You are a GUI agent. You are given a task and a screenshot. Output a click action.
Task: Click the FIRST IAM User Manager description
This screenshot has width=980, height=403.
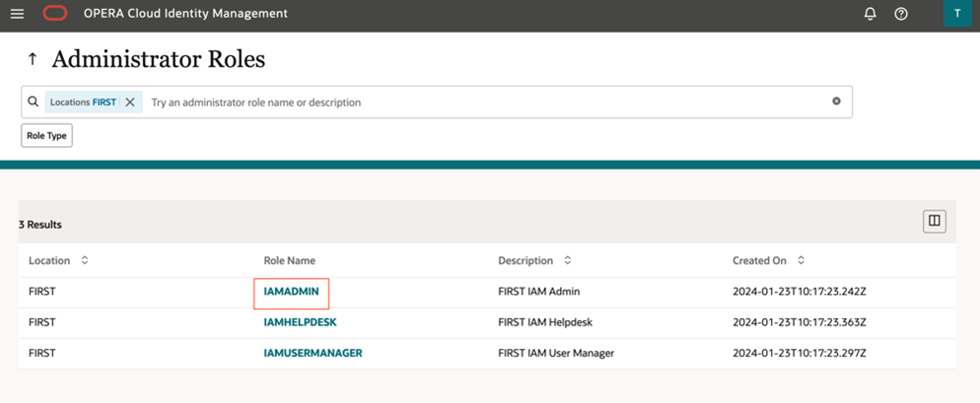tap(556, 353)
